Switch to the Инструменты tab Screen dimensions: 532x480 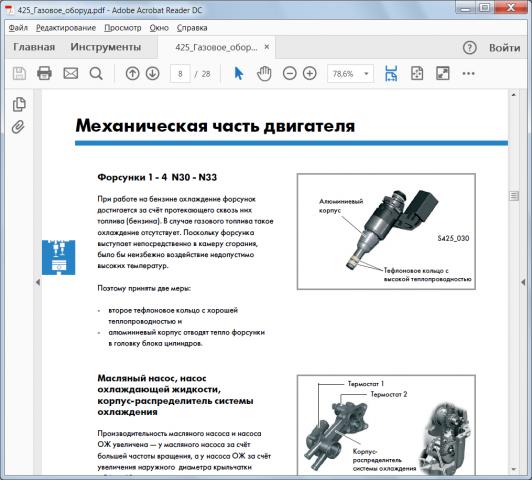[x=106, y=47]
